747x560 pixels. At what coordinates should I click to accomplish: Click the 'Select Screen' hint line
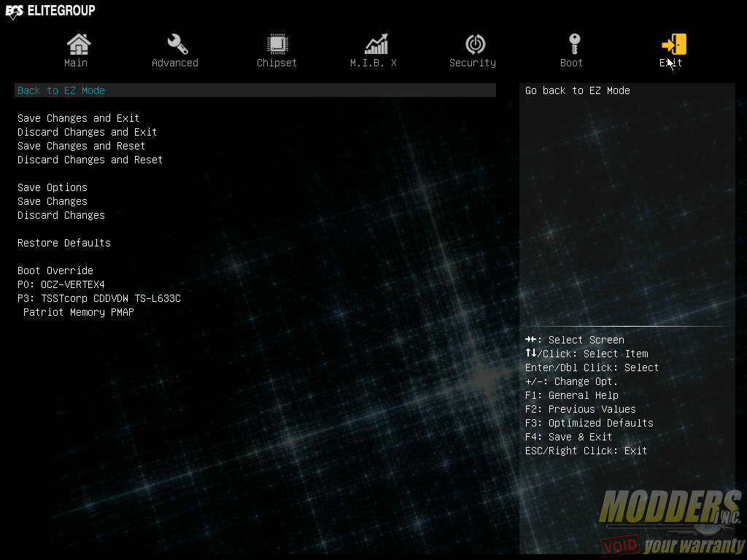coord(575,340)
